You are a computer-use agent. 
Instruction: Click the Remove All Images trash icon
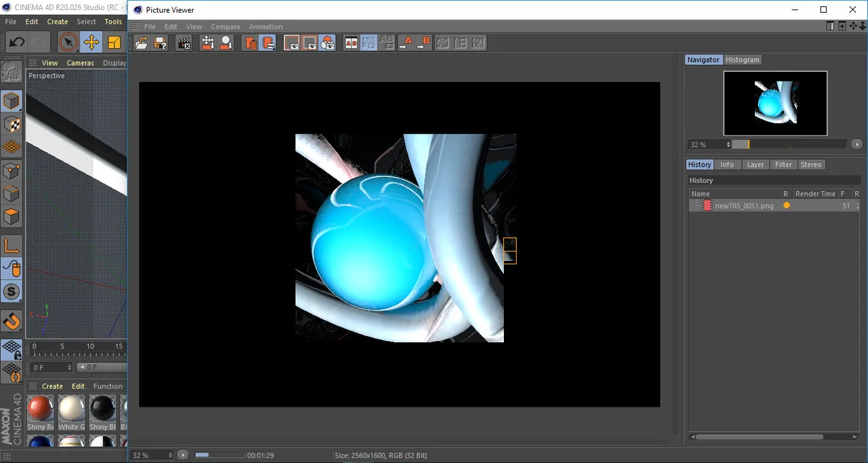(x=250, y=43)
